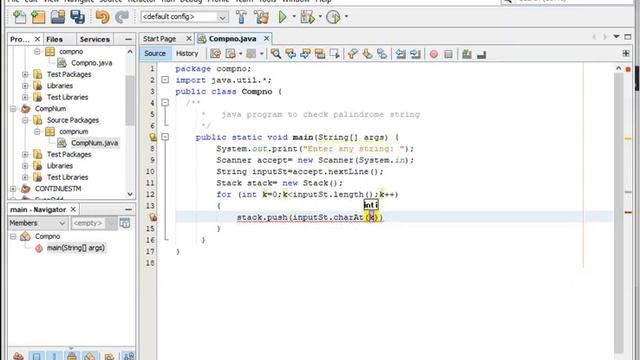Open the default config dropdown
The height and width of the screenshot is (360, 640).
click(222, 17)
